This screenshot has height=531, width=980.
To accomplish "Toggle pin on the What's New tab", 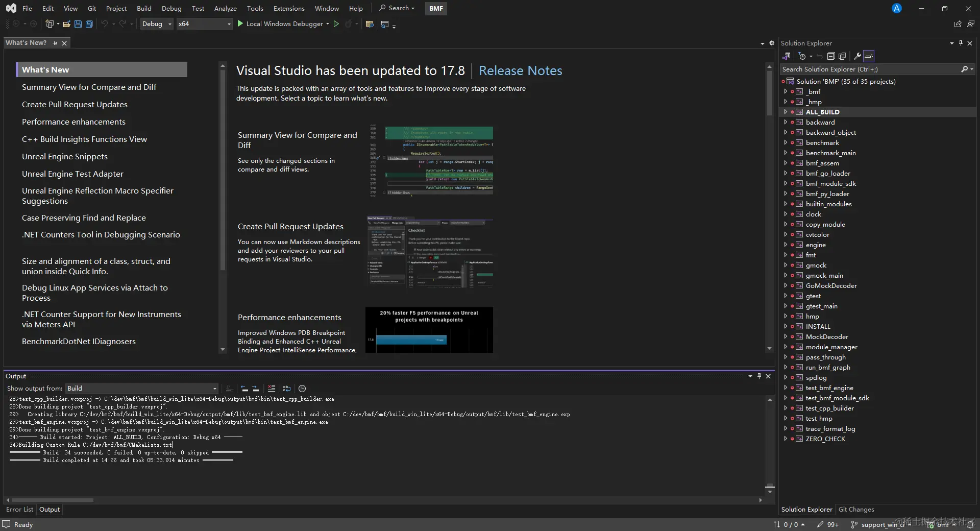I will 55,43.
